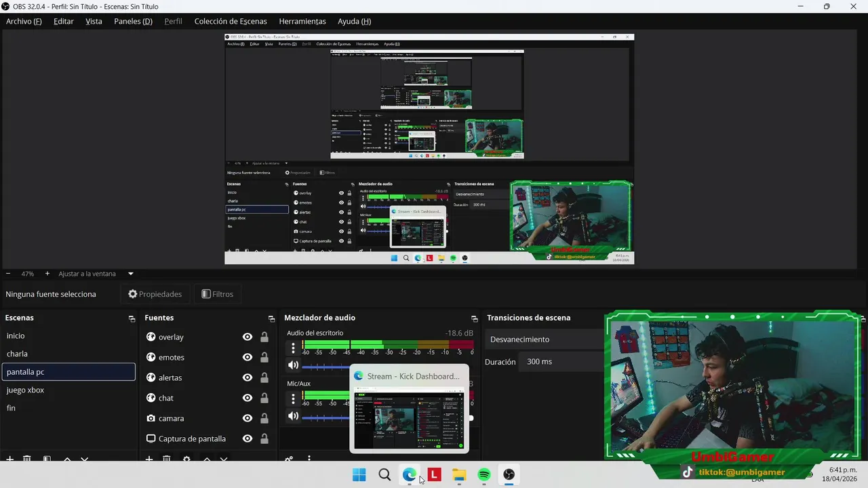868x488 pixels.
Task: Open Windows Start menu
Action: pyautogui.click(x=359, y=474)
